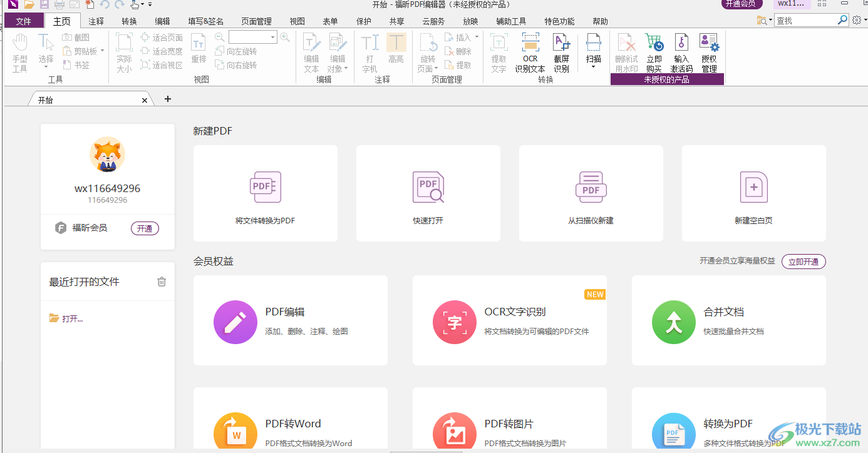Click Rotate Right (向右旋转)
This screenshot has height=453, width=868.
(235, 65)
